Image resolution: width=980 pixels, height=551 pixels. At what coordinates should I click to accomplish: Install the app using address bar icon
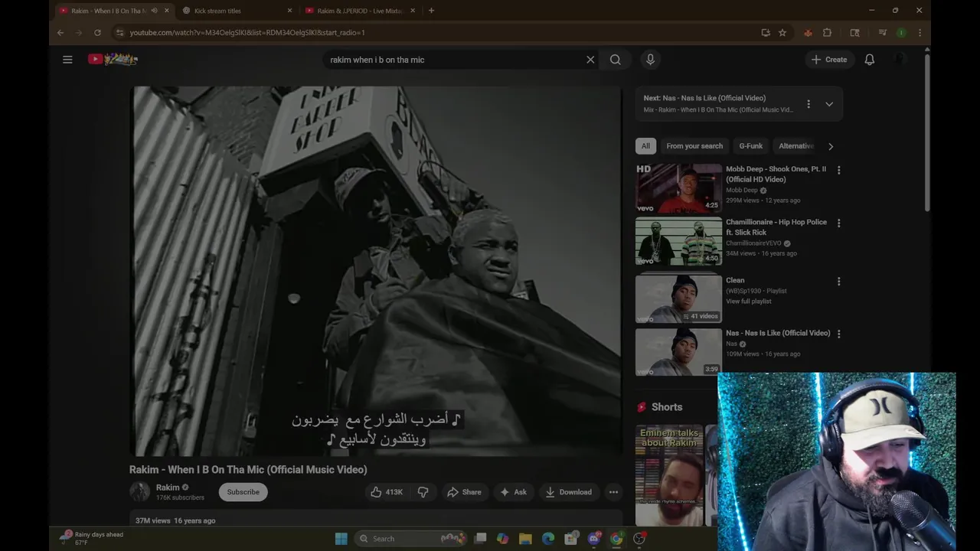[765, 33]
